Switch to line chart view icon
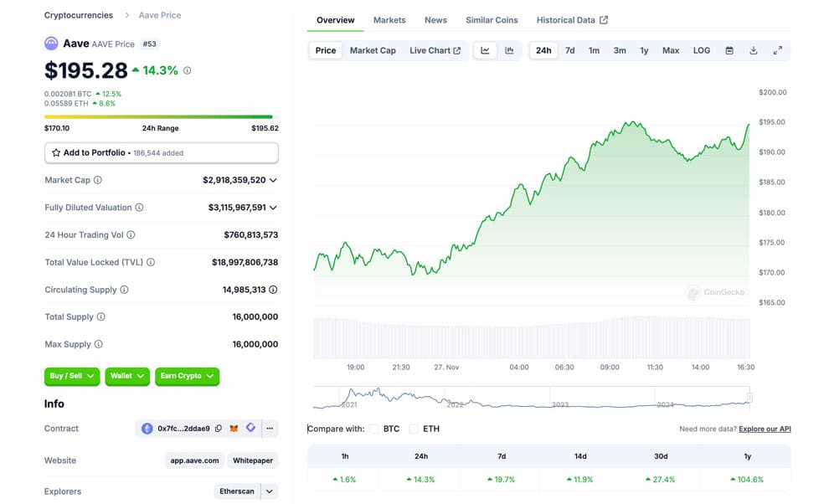 tap(485, 50)
